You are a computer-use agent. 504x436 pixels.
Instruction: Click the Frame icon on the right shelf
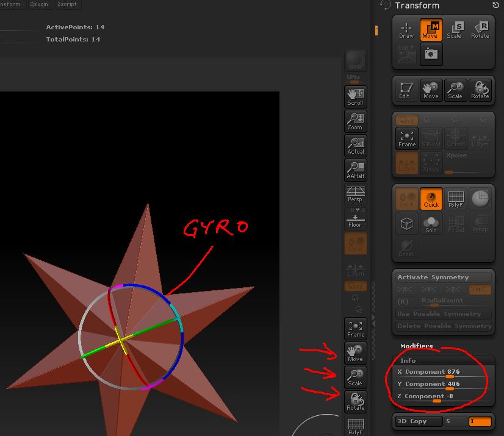click(x=356, y=329)
